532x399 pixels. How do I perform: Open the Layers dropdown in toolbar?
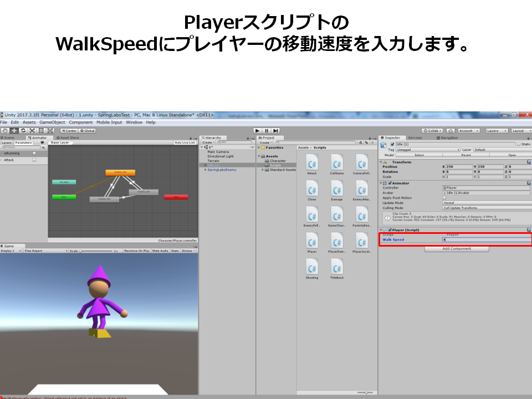pos(497,131)
